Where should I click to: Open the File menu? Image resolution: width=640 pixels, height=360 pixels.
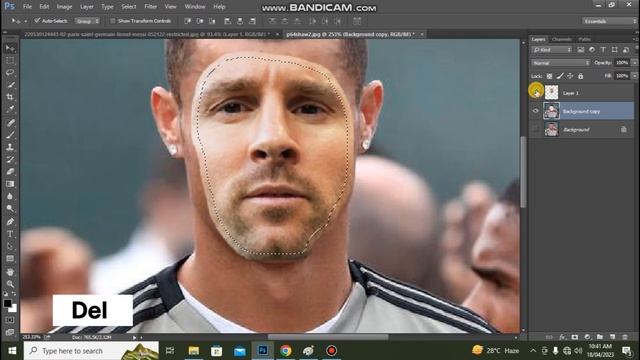(x=27, y=7)
